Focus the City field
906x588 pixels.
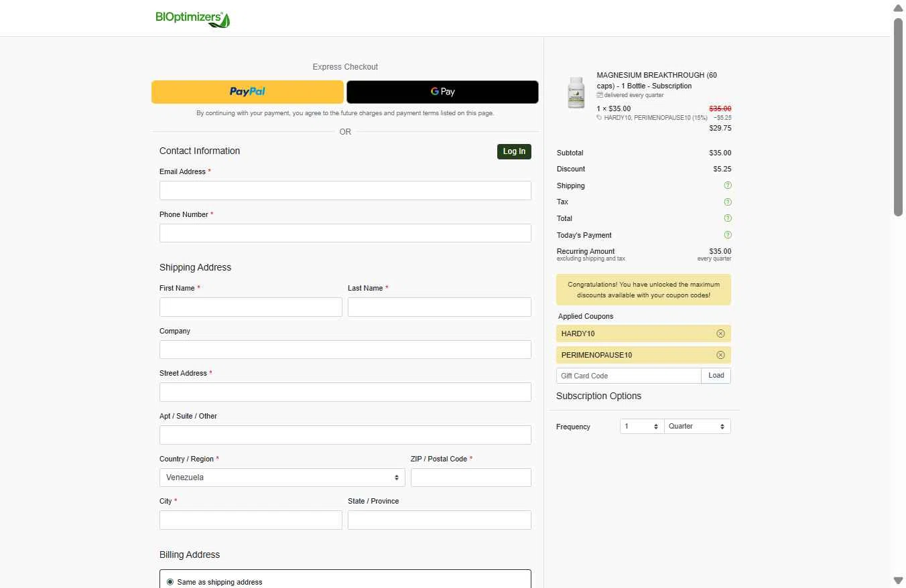251,520
